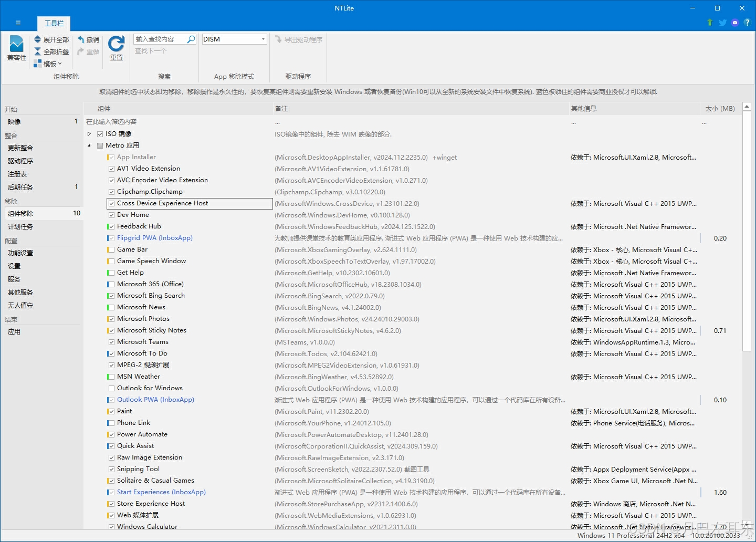Image resolution: width=756 pixels, height=542 pixels.
Task: Click the 输入查找内容 search field
Action: point(160,39)
